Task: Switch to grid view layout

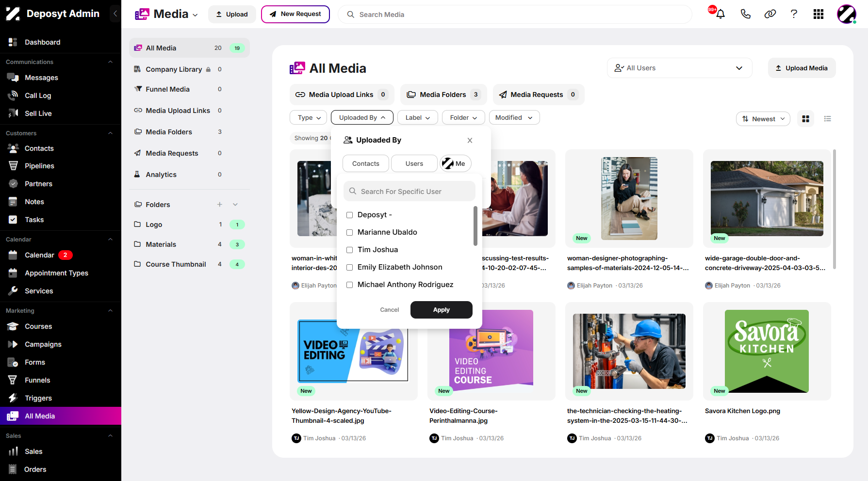Action: [805, 119]
